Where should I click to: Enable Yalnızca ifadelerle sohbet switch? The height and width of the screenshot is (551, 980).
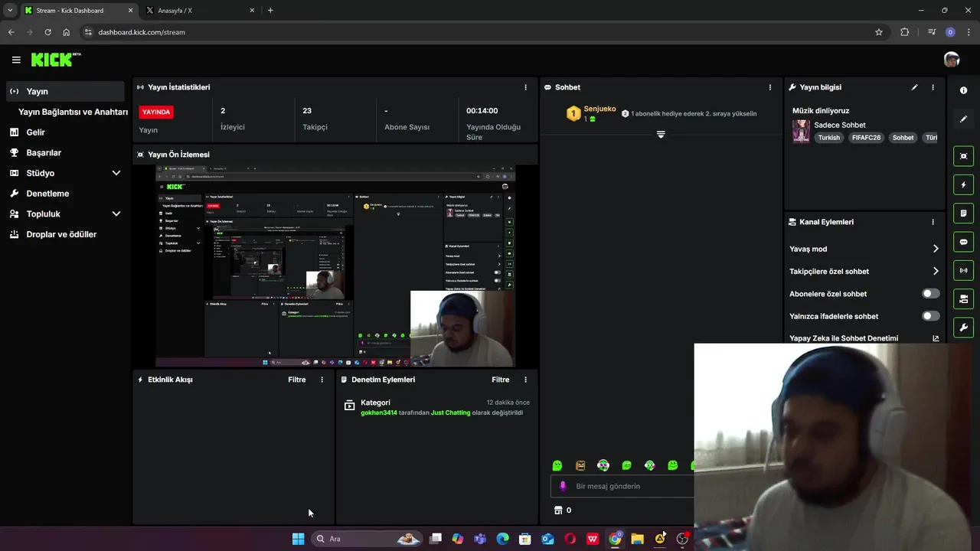point(930,316)
